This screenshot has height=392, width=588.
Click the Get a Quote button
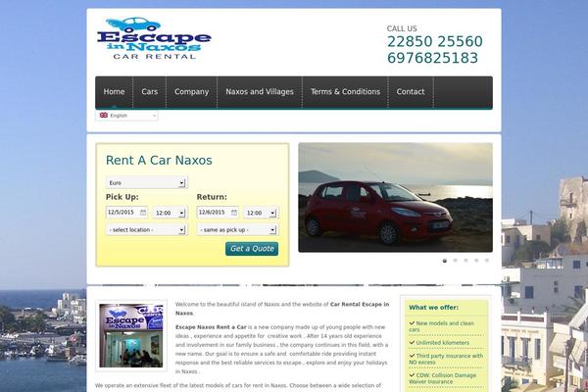tap(252, 249)
